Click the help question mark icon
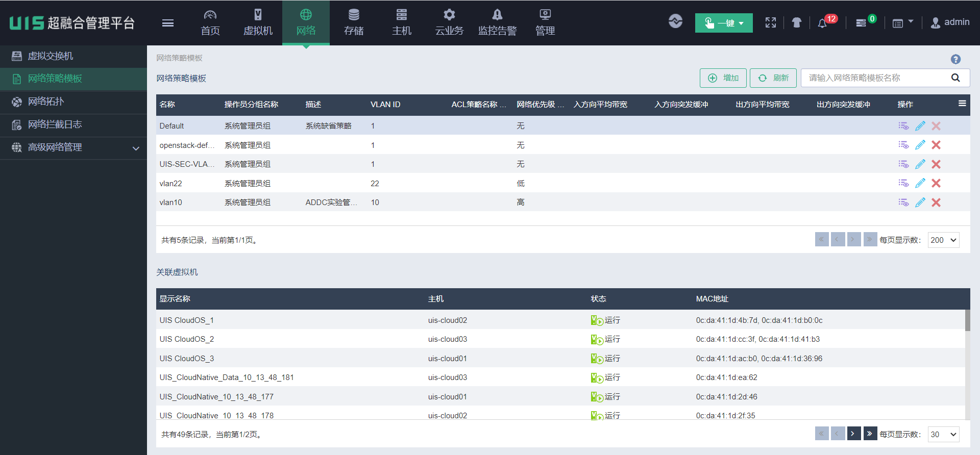This screenshot has width=980, height=455. pos(955,59)
